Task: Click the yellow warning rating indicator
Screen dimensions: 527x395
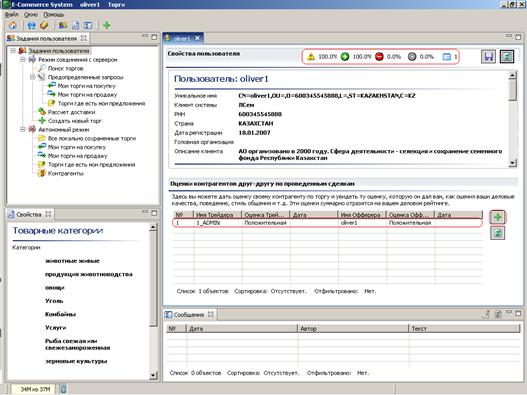Action: (311, 57)
